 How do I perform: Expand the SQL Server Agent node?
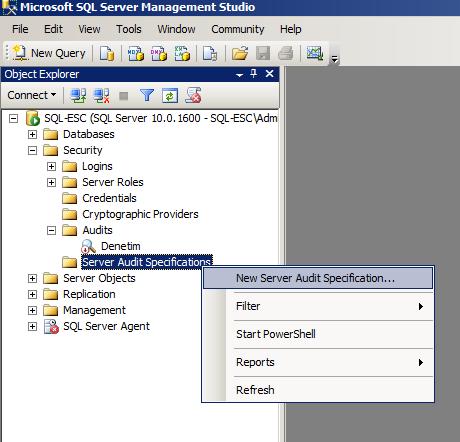tap(32, 326)
